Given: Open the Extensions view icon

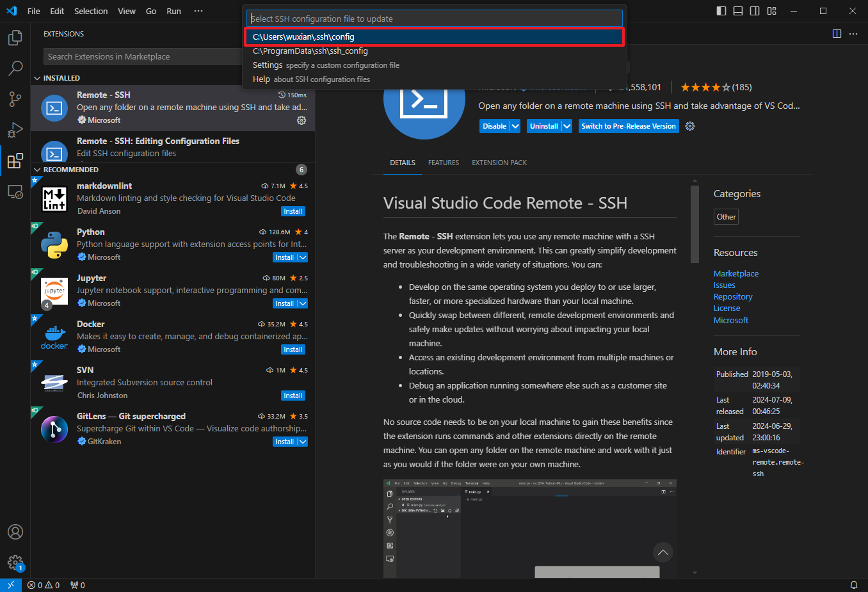Looking at the screenshot, I should [15, 160].
